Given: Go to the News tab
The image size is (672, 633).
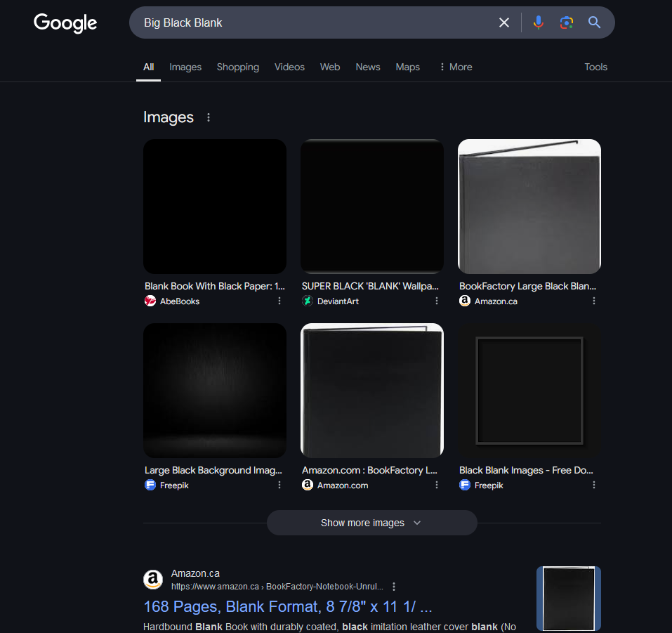Looking at the screenshot, I should tap(368, 67).
